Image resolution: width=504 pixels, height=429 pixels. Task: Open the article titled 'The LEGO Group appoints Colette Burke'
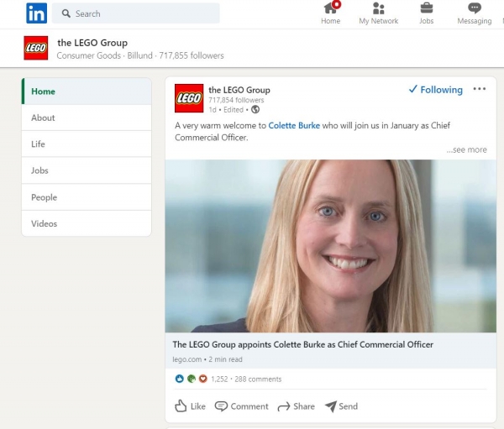pyautogui.click(x=302, y=344)
